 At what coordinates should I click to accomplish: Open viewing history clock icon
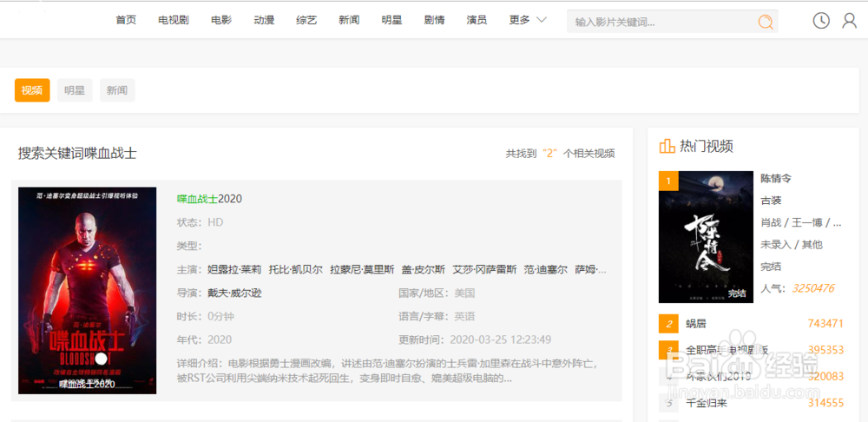click(x=821, y=21)
